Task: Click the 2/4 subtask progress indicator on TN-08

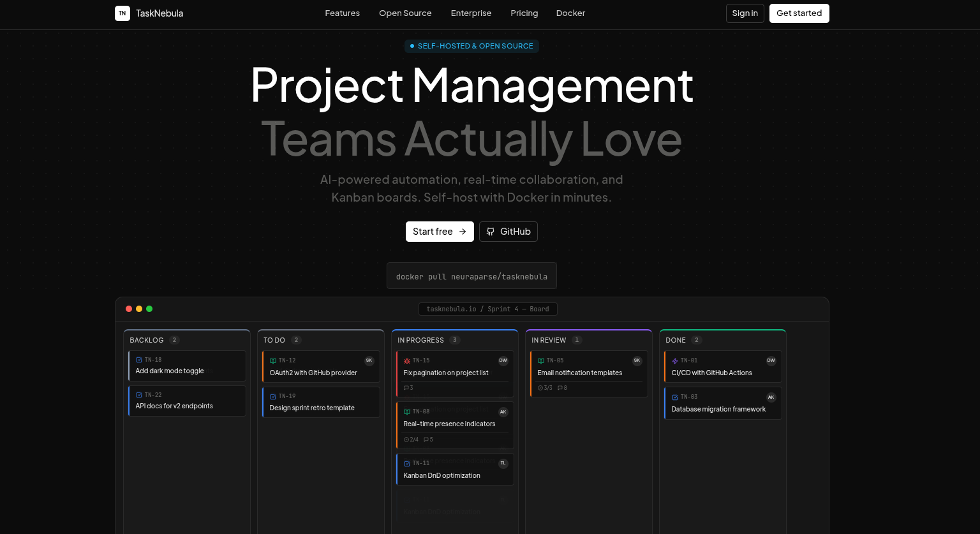Action: [411, 440]
